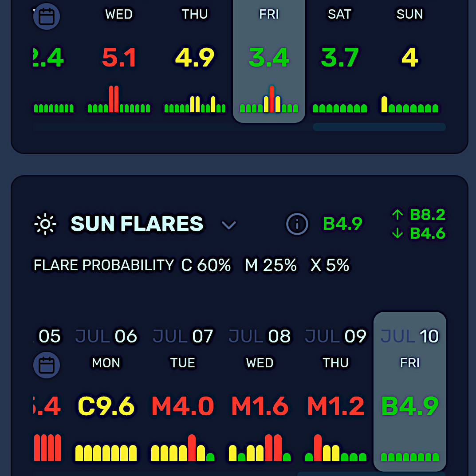
Task: Tap Friday's Kp bar chart
Action: [269, 99]
